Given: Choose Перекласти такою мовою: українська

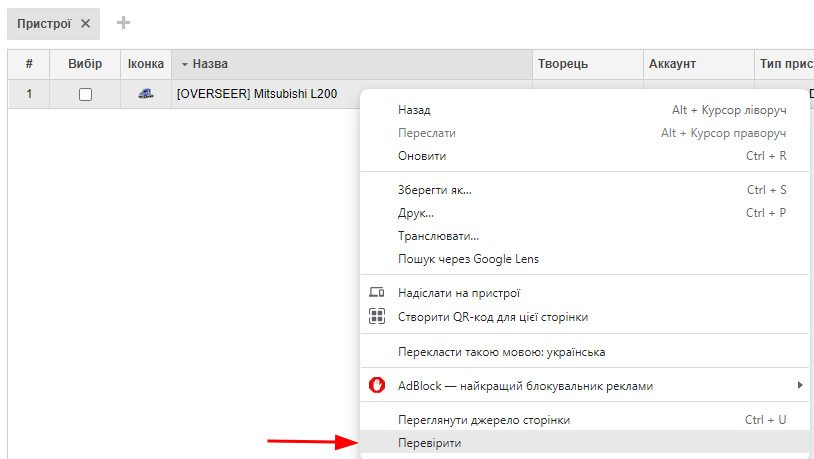Looking at the screenshot, I should [x=585, y=352].
